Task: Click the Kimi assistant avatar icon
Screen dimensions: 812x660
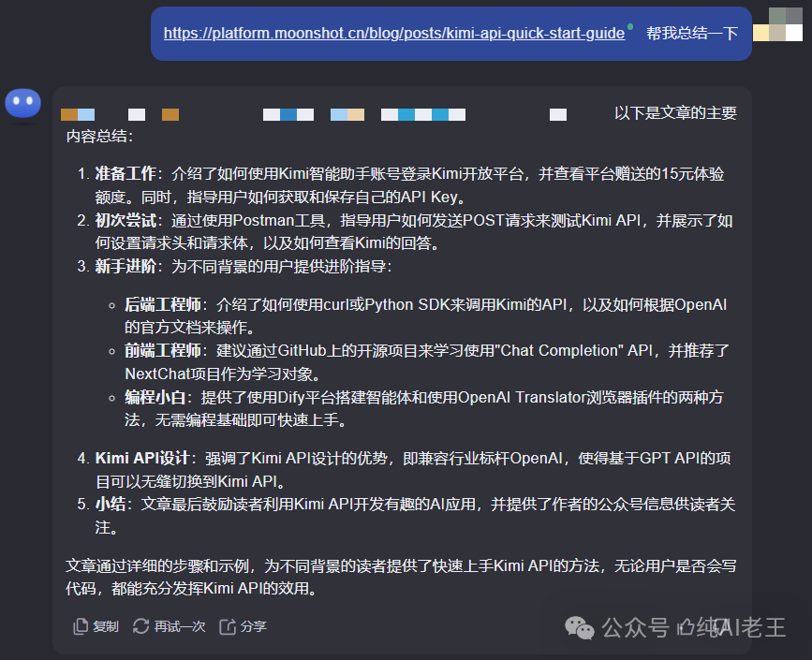Action: (x=22, y=103)
